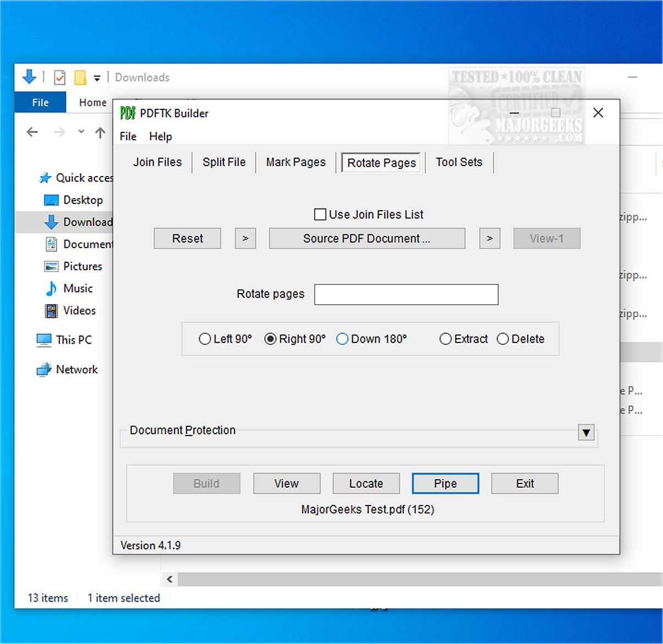Click the 13 items status text
The image size is (663, 644).
coord(48,598)
